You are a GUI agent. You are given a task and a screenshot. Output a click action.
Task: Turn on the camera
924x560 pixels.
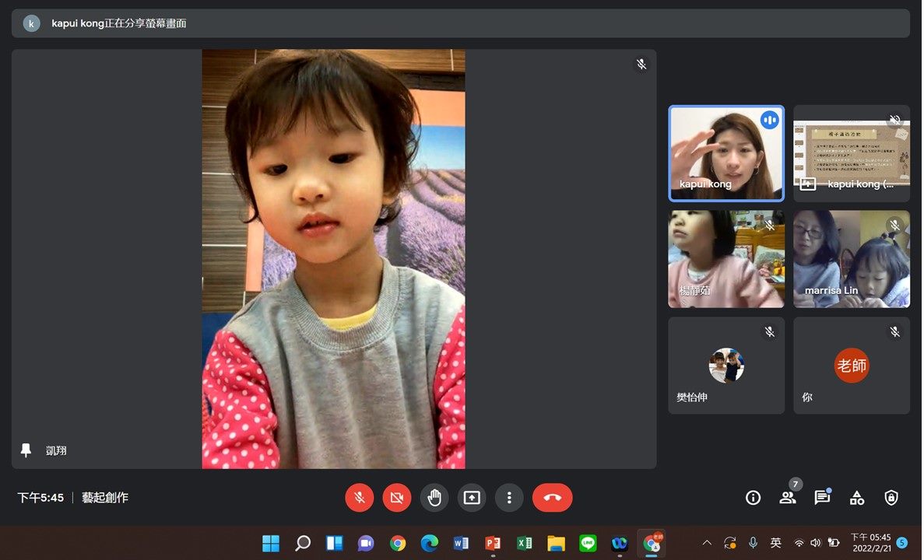pyautogui.click(x=397, y=498)
